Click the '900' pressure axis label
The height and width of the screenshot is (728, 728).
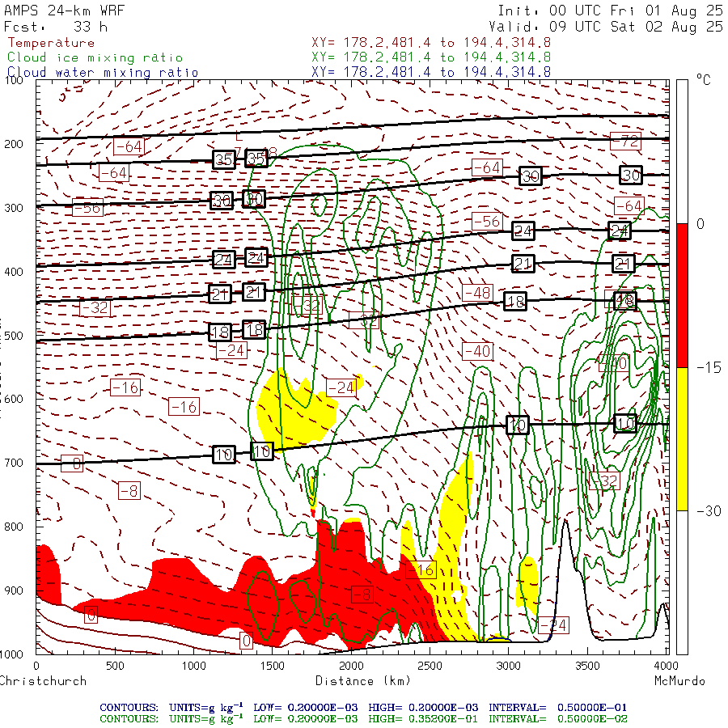pos(14,591)
